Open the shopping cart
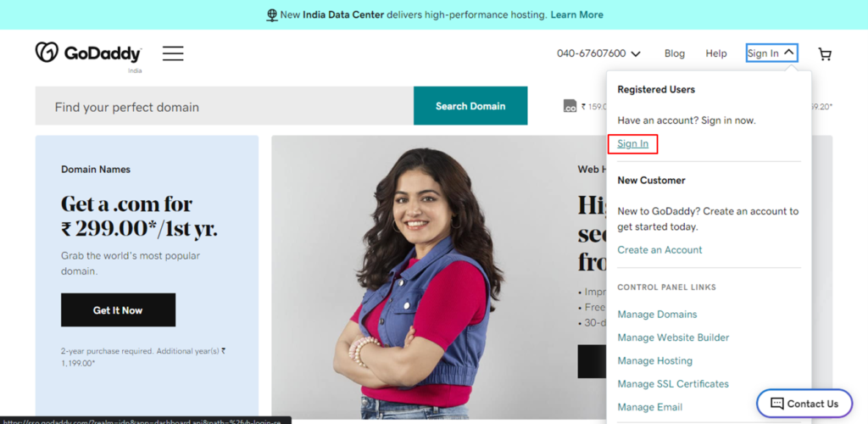Image resolution: width=868 pixels, height=424 pixels. pyautogui.click(x=825, y=54)
